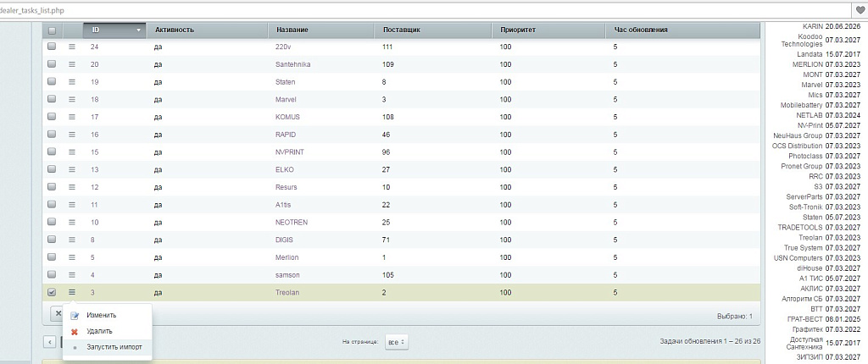This screenshot has width=868, height=364.
Task: Click the red delete icon beside Удалить
Action: 75,331
